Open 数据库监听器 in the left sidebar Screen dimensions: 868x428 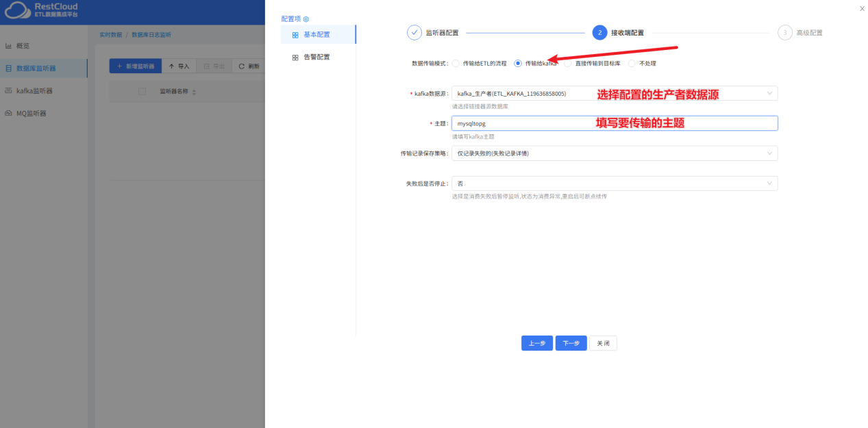(x=43, y=68)
